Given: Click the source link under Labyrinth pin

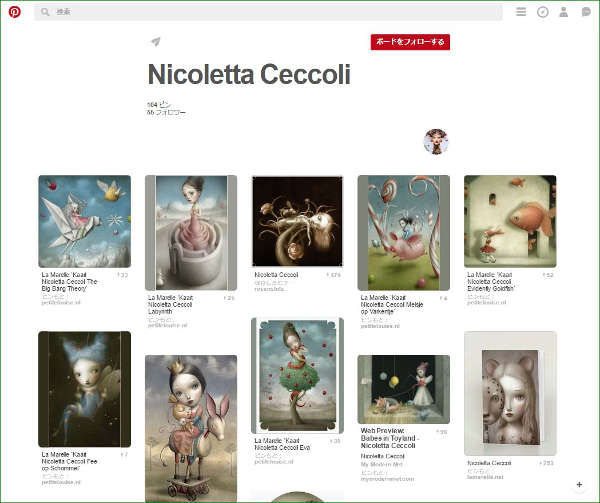Looking at the screenshot, I should click(167, 326).
